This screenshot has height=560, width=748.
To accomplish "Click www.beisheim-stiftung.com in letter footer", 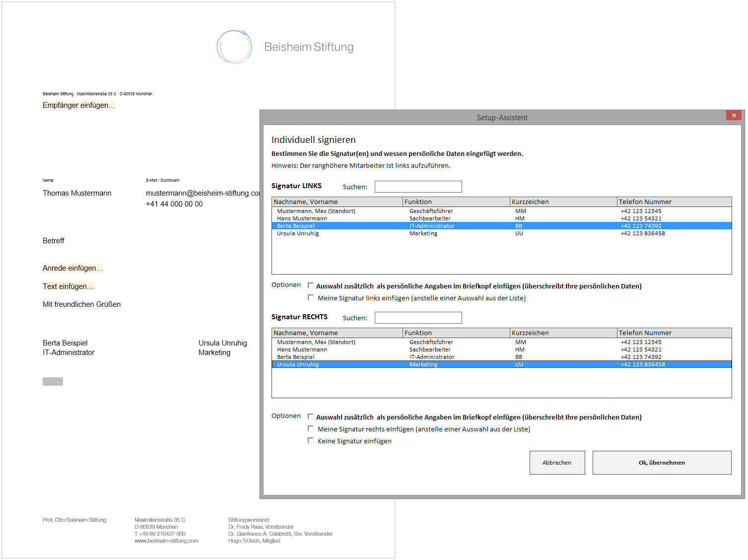I will point(166,541).
